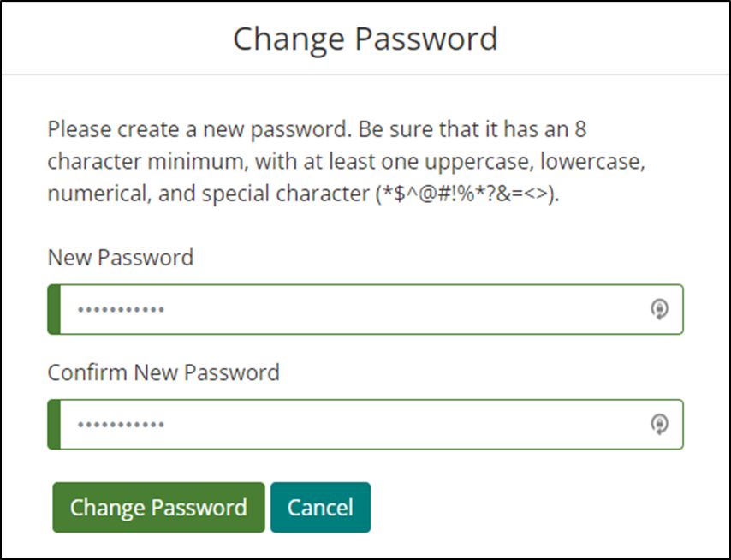
Task: Click the "New Password" field label
Action: coord(121,258)
